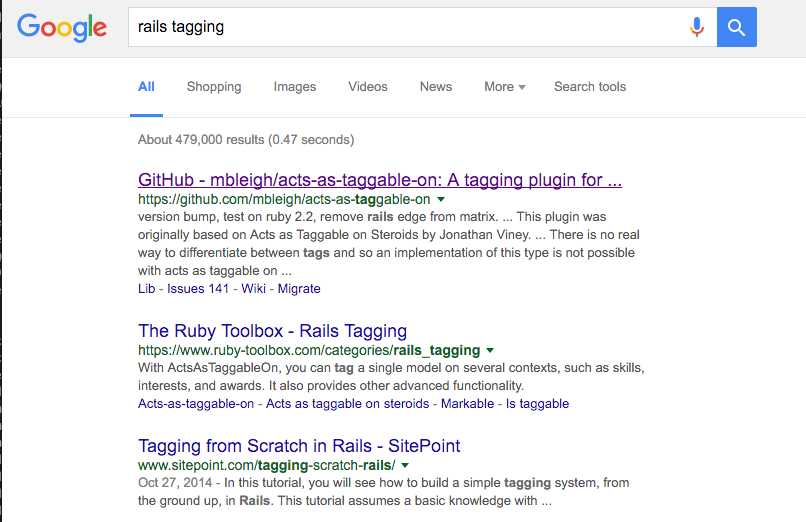
Task: Click the Google logo
Action: click(x=62, y=27)
